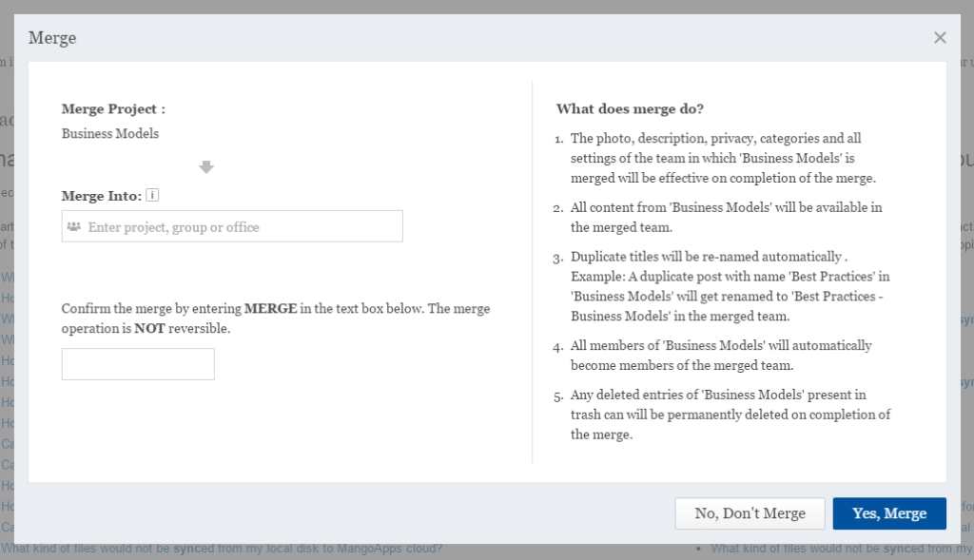Screen dimensions: 974x560
Task: Click the 'What does merge do?' heading
Action: click(x=630, y=109)
